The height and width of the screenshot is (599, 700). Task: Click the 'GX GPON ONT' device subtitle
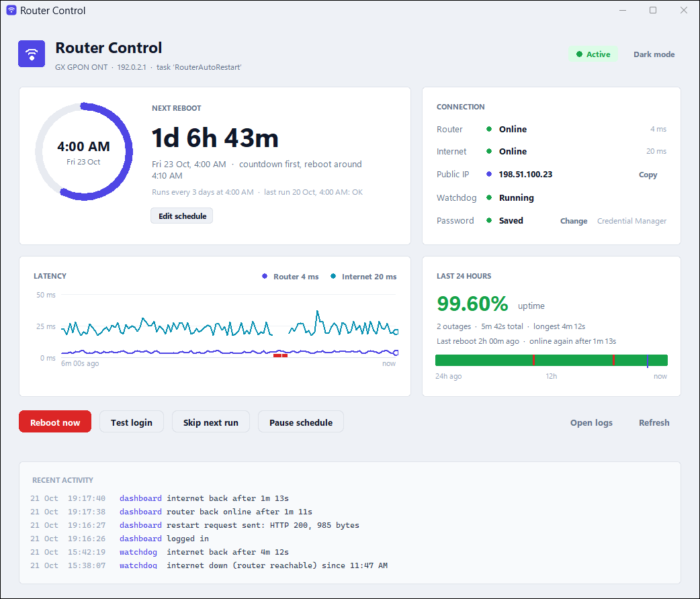pyautogui.click(x=81, y=67)
